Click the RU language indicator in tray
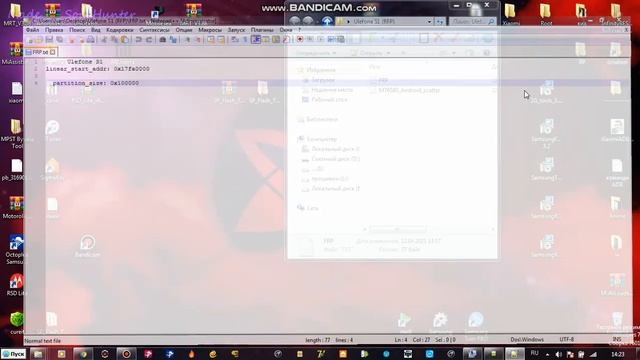Screen dimensions: 640x360 point(534,353)
